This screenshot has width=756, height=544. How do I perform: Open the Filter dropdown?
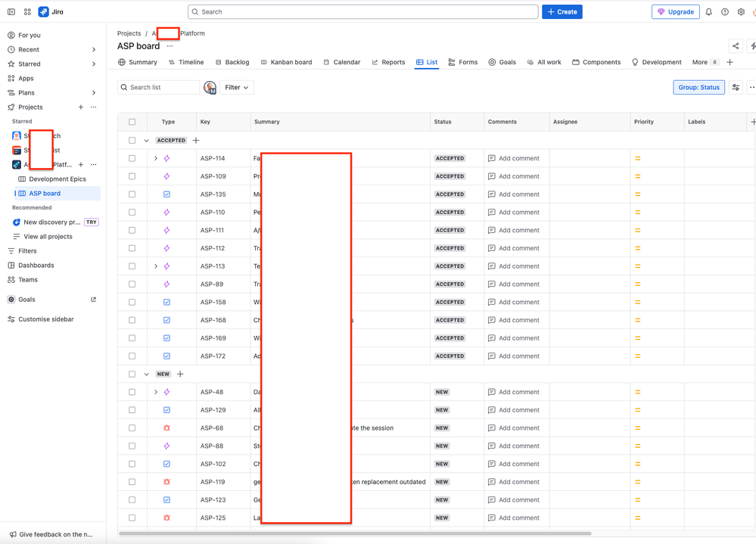tap(236, 88)
